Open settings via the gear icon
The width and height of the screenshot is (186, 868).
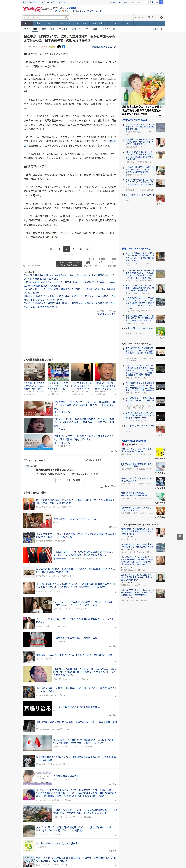(x=161, y=18)
